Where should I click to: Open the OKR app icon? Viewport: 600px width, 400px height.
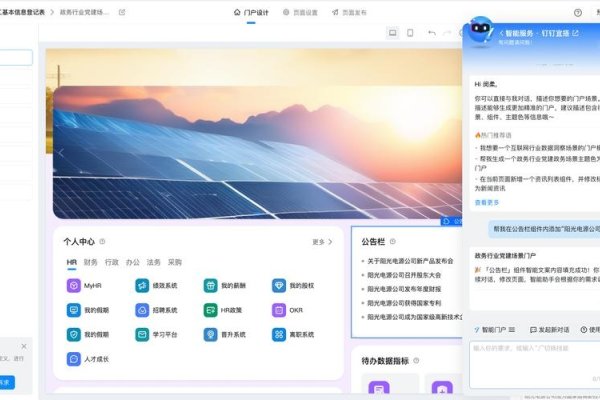click(x=279, y=310)
